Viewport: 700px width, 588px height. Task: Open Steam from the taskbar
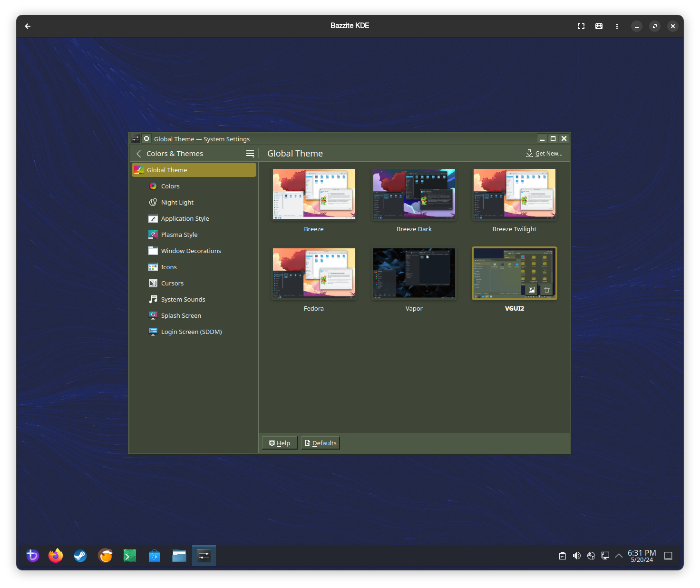tap(80, 556)
